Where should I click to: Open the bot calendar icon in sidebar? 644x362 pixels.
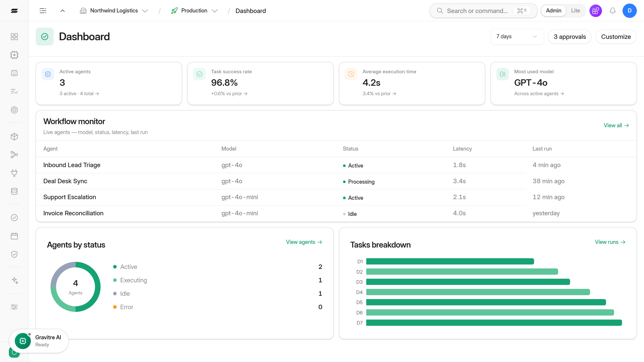coord(14,73)
